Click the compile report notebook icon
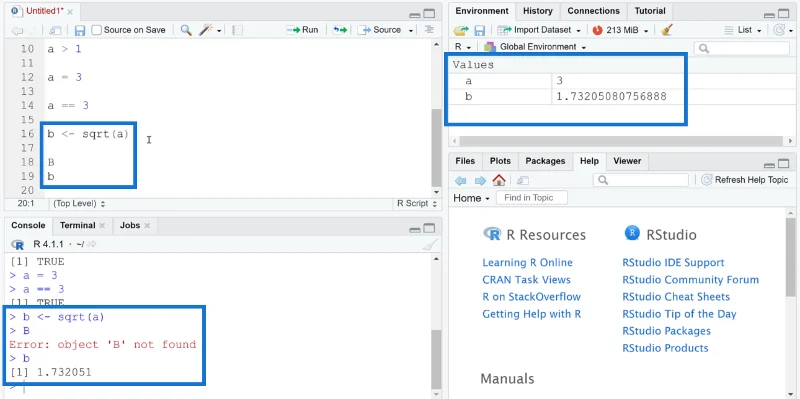Screen dimensions: 800x399 coord(237,30)
